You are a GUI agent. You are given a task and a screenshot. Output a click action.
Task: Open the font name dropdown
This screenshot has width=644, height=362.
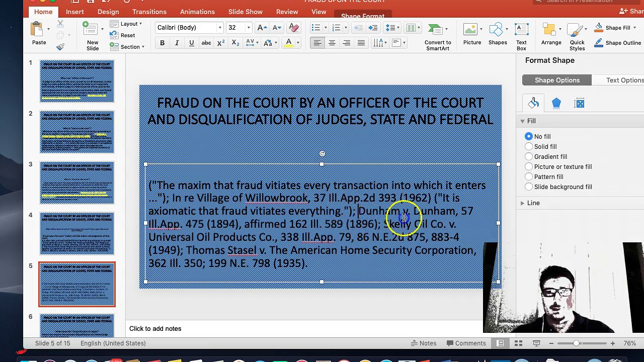[x=220, y=28]
